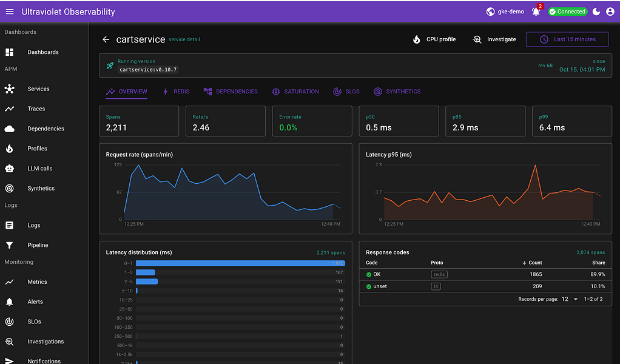Click the 2-5 ms latency distribution bar
620x364 pixels.
pyautogui.click(x=147, y=281)
